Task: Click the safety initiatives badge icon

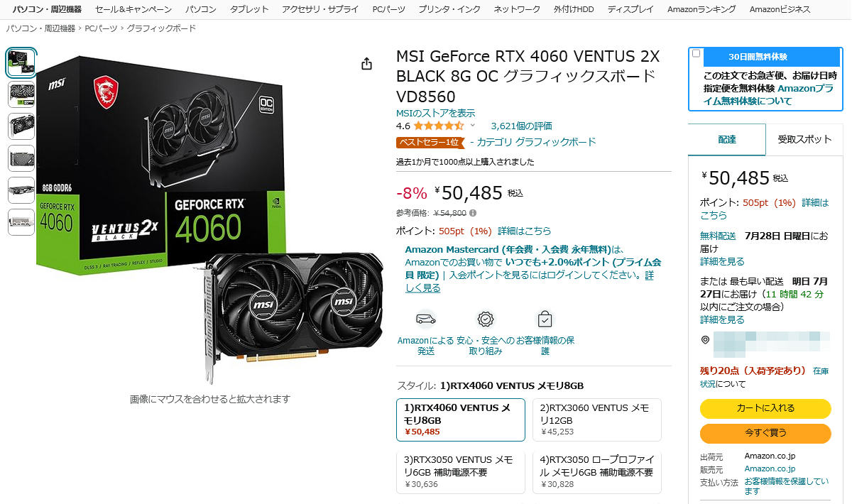Action: [x=485, y=319]
